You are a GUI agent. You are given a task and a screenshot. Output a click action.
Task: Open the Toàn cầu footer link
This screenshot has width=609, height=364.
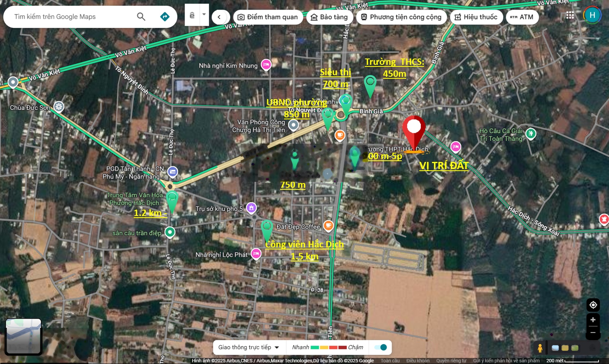tap(390, 361)
